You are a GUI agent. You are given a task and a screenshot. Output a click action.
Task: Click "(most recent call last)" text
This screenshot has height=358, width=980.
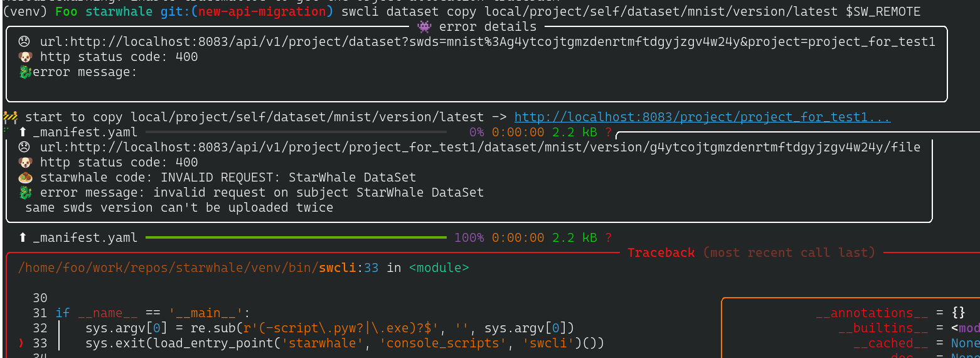click(x=789, y=253)
